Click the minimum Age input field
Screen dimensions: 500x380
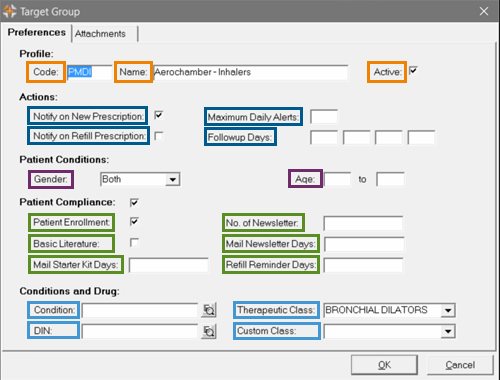(x=337, y=179)
